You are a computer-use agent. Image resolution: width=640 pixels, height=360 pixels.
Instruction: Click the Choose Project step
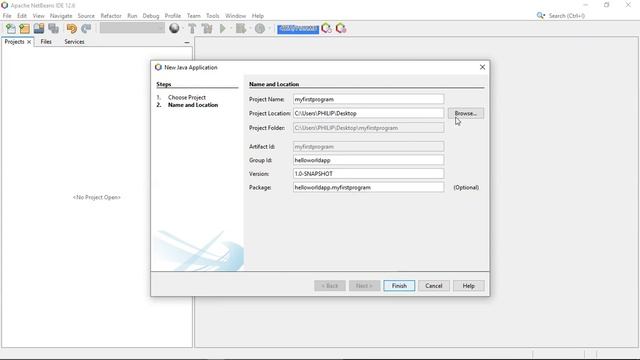(187, 97)
